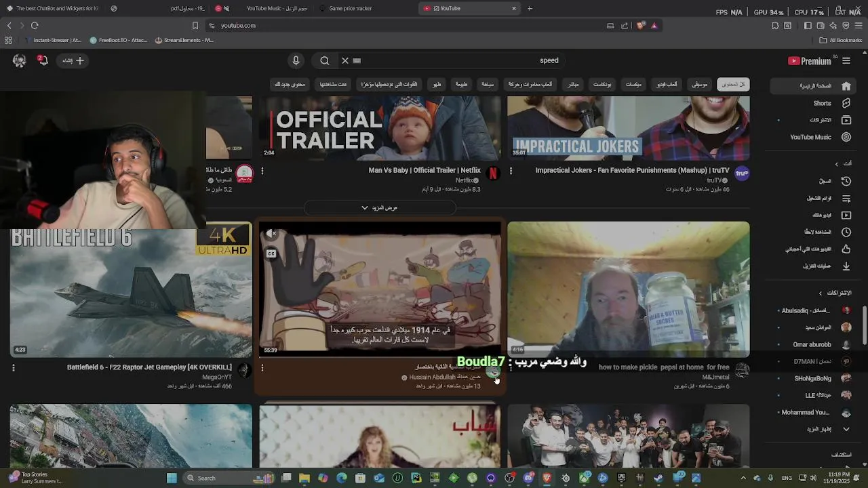The image size is (868, 488).
Task: Open Liked videos thumbs-up icon
Action: tap(846, 249)
